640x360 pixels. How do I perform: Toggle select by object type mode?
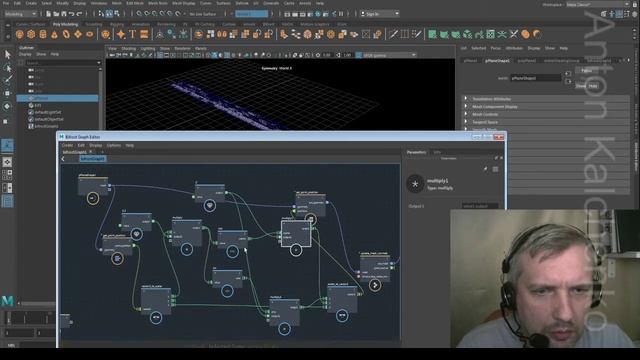coord(109,14)
